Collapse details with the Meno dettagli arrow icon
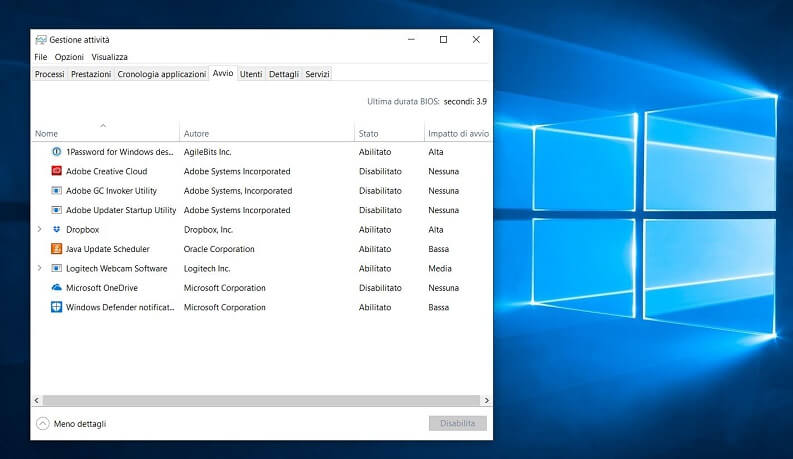The width and height of the screenshot is (793, 459). tap(43, 423)
